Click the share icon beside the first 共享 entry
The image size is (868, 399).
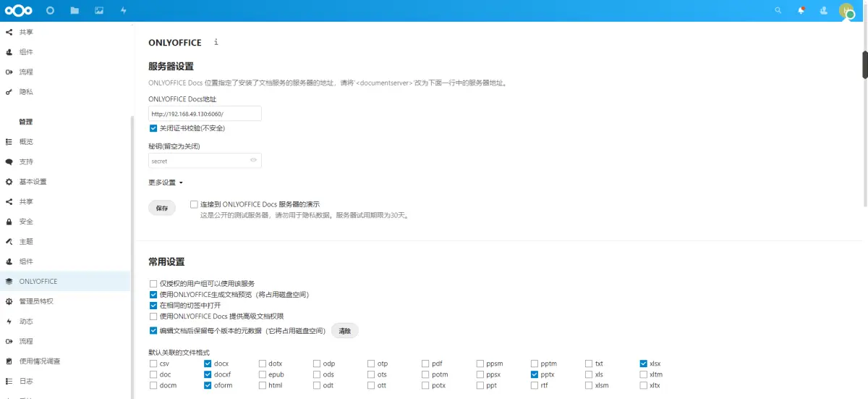point(9,32)
